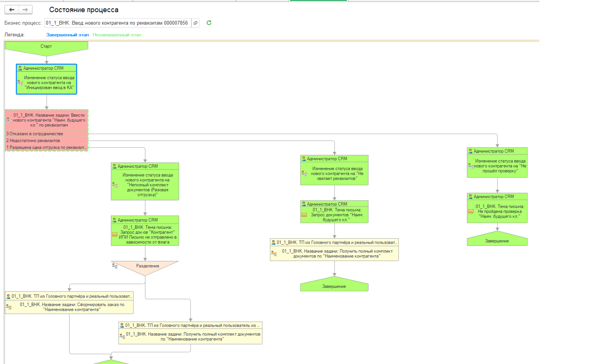Select the "Запрос док-ов Контрагент" letter block
Viewport: 615px width, 364px height.
pos(145,231)
